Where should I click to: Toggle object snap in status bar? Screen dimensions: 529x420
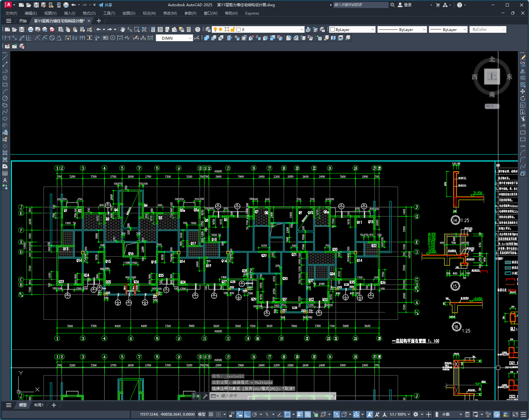coord(288,414)
